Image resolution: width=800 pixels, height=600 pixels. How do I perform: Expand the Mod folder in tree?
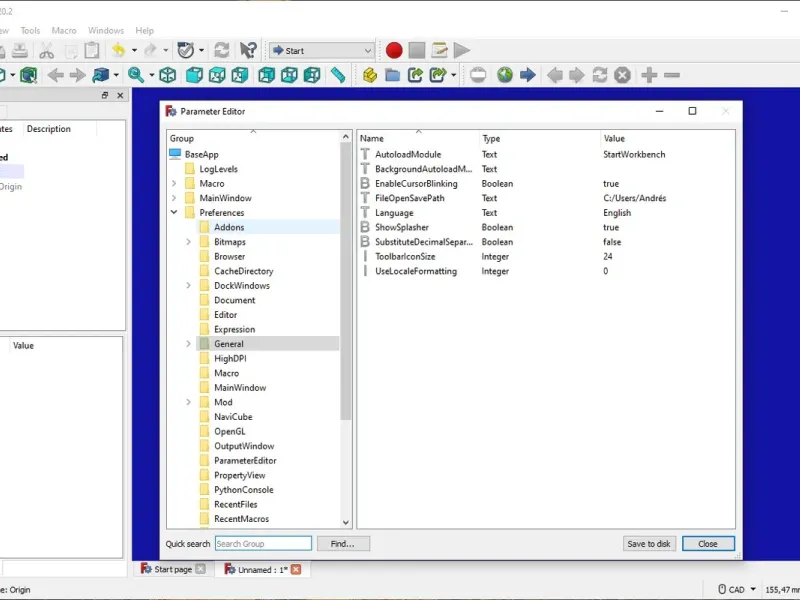pyautogui.click(x=189, y=402)
